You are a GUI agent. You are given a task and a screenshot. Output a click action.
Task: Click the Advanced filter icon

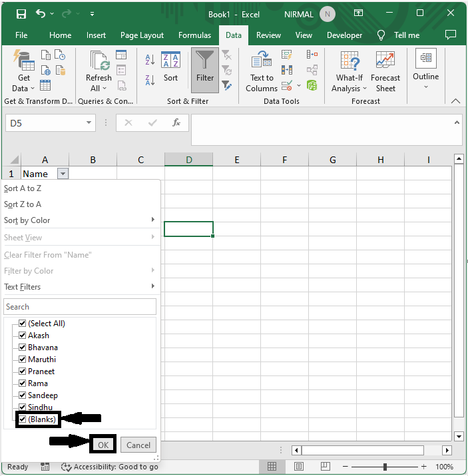[227, 85]
